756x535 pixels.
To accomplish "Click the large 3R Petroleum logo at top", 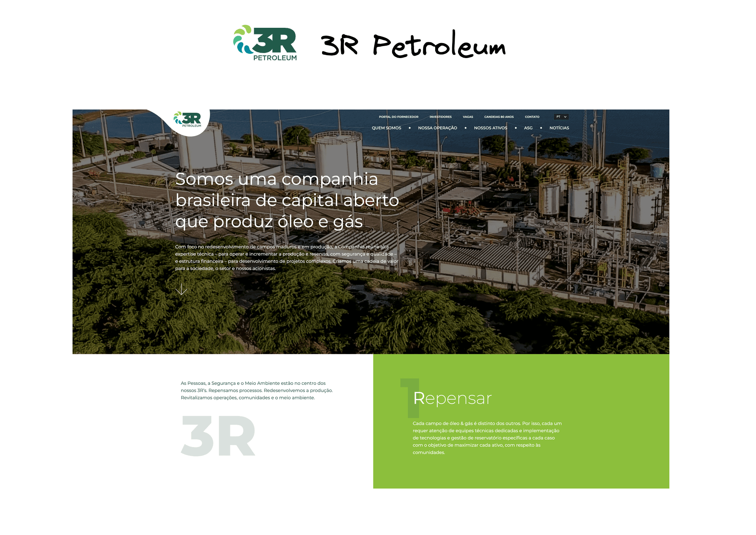I will (x=265, y=43).
